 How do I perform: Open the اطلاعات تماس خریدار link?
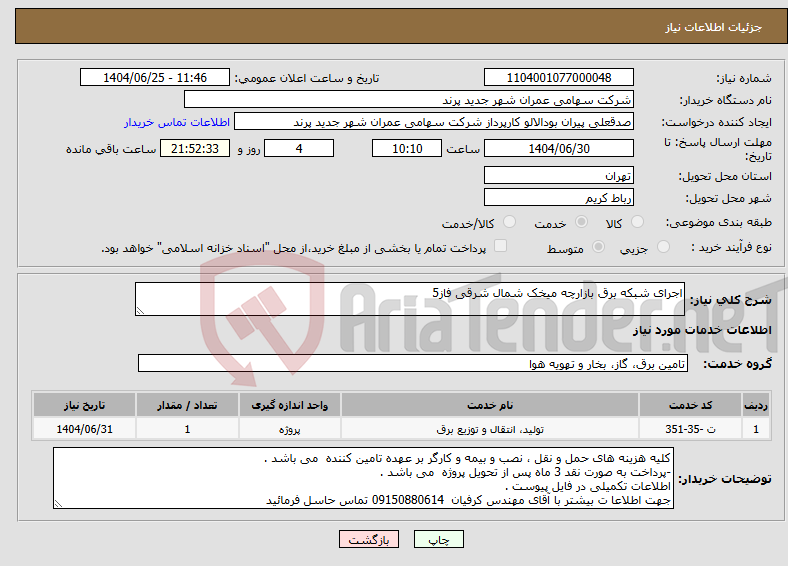tap(177, 122)
